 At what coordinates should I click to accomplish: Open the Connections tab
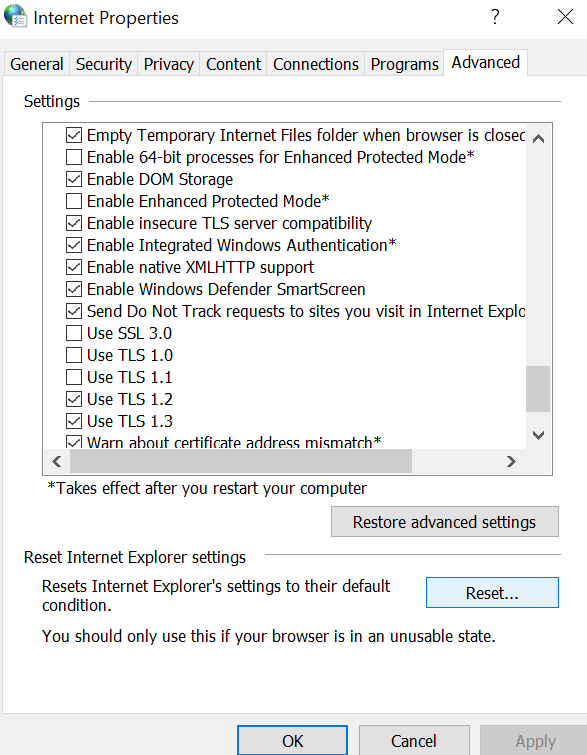coord(315,64)
